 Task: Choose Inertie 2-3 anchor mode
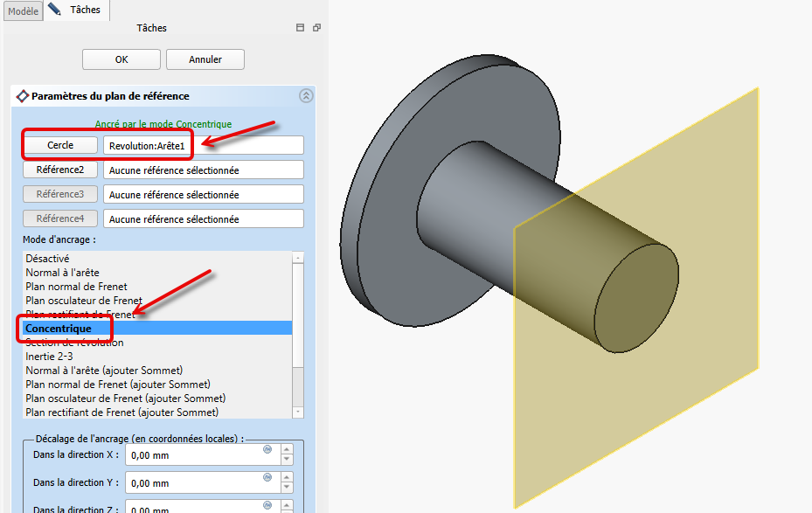(50, 357)
